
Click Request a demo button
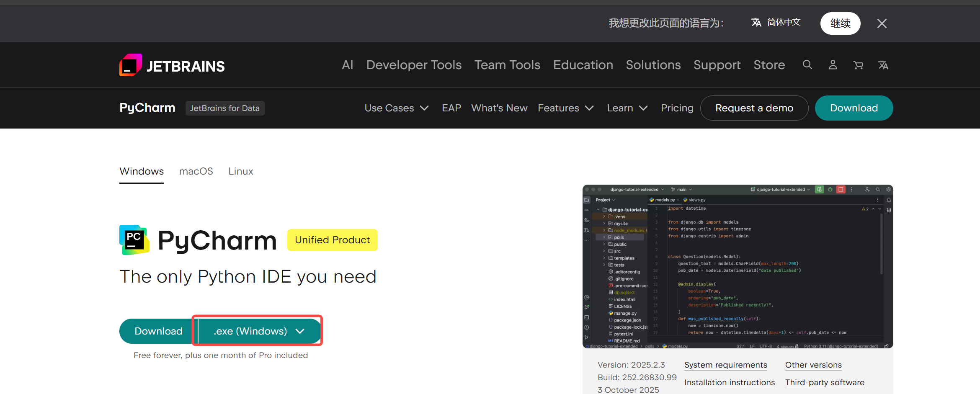754,108
